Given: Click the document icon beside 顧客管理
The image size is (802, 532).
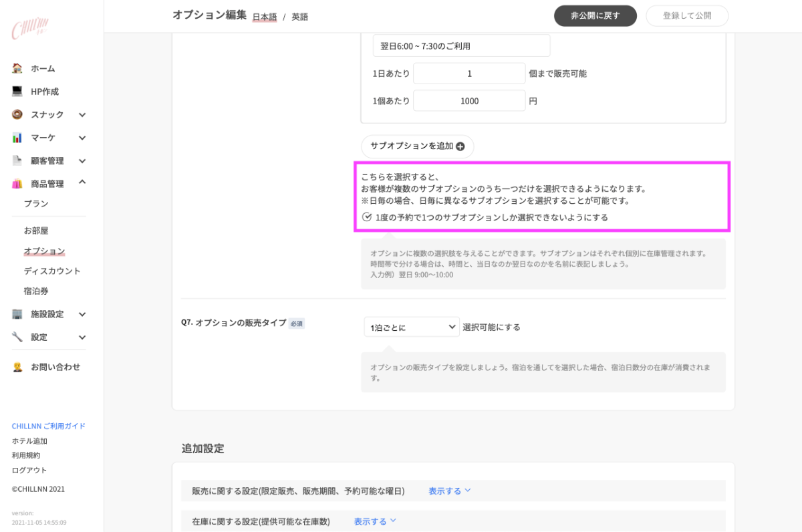Looking at the screenshot, I should click(17, 160).
